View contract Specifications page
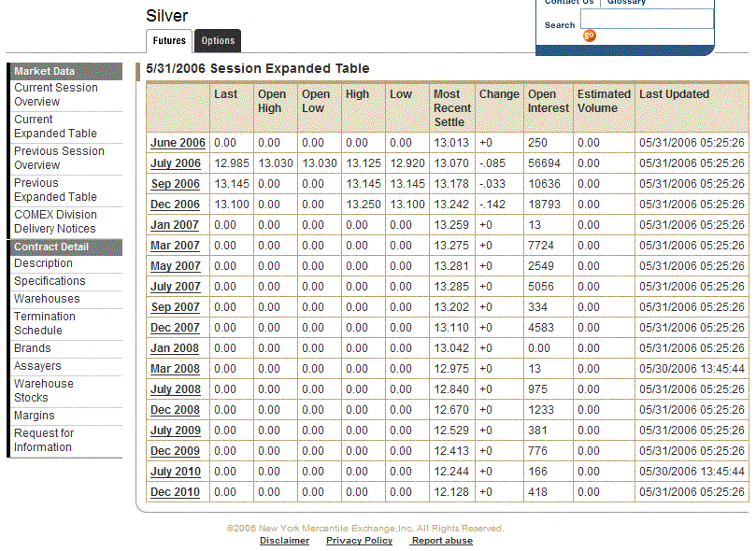Screen dimensions: 756x551 [x=50, y=281]
